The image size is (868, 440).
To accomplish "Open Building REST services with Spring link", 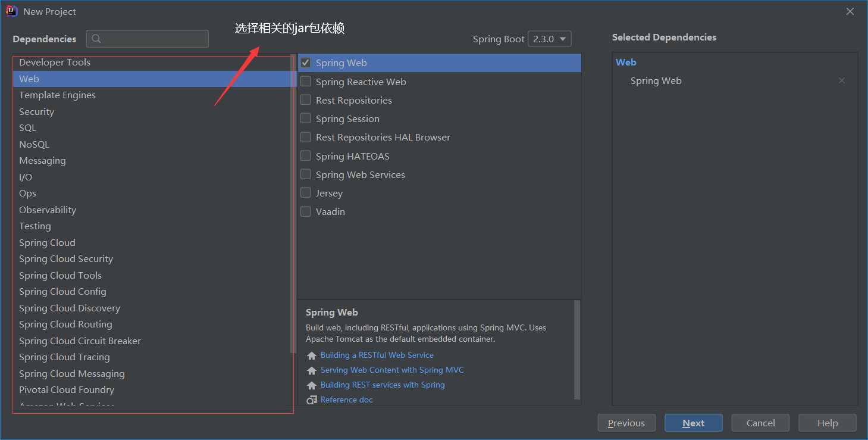I will 383,385.
